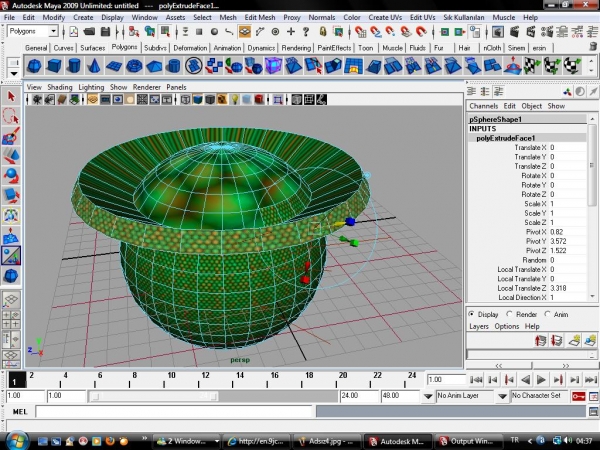Screen dimensions: 600x450
Task: Click the help question mark icon
Action: click(305, 32)
